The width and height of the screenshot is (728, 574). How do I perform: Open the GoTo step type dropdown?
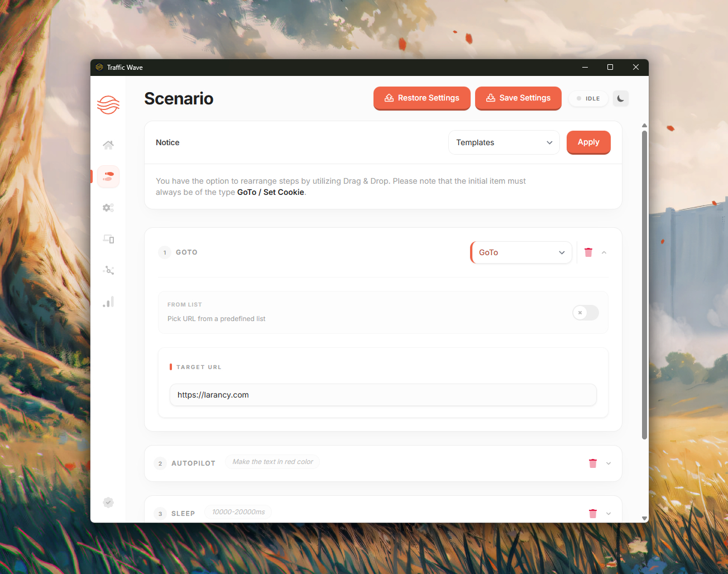(521, 252)
